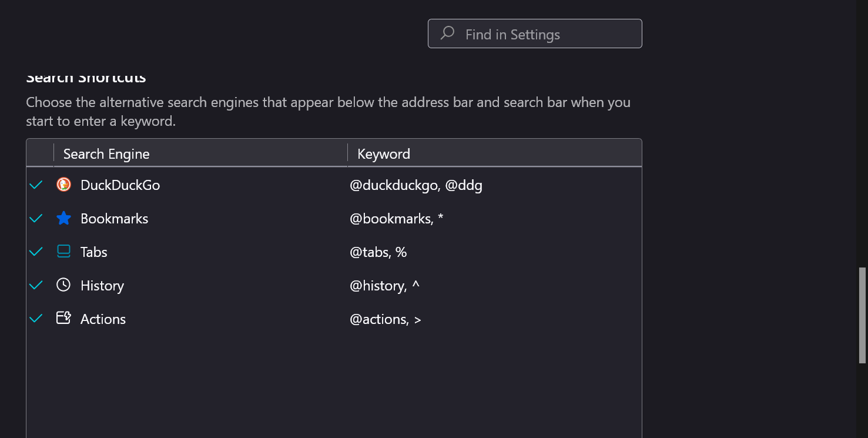The image size is (868, 438).
Task: Click the vertical page scrollbar thumb
Action: [862, 315]
